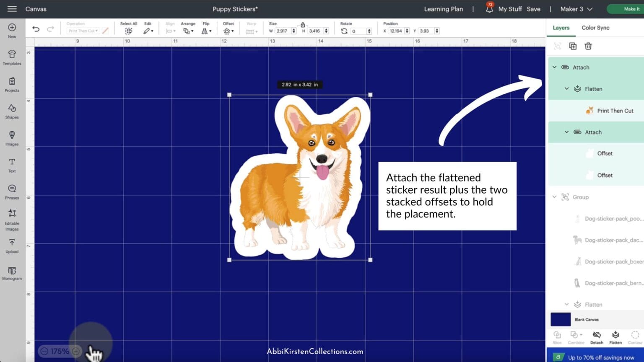The height and width of the screenshot is (362, 644).
Task: Open the My Stuff page
Action: (510, 9)
